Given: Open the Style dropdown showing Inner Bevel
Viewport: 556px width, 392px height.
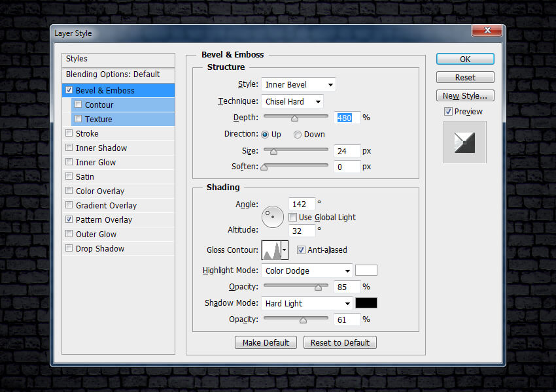Looking at the screenshot, I should (x=298, y=84).
